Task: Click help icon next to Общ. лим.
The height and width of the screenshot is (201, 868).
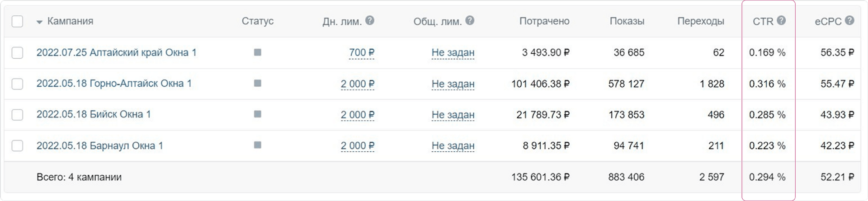Action: point(470,20)
